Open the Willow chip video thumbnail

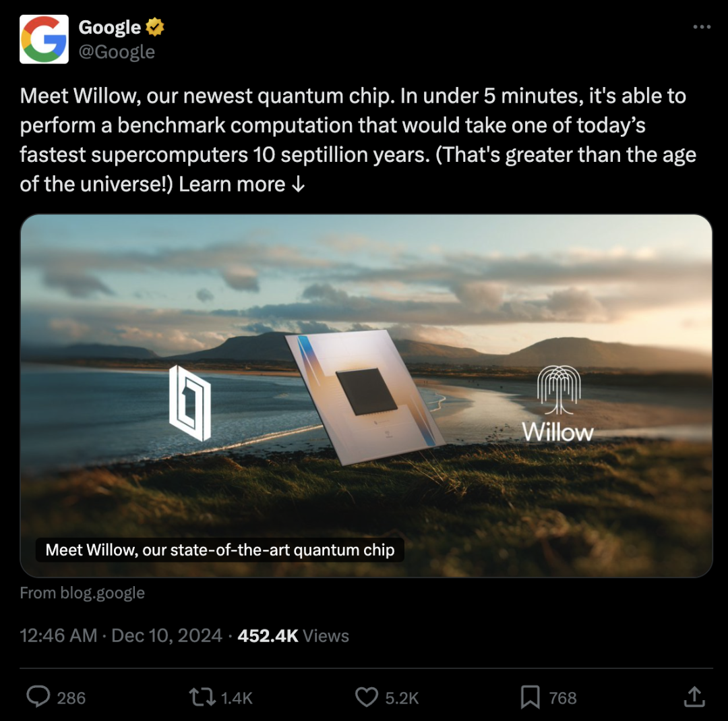364,395
